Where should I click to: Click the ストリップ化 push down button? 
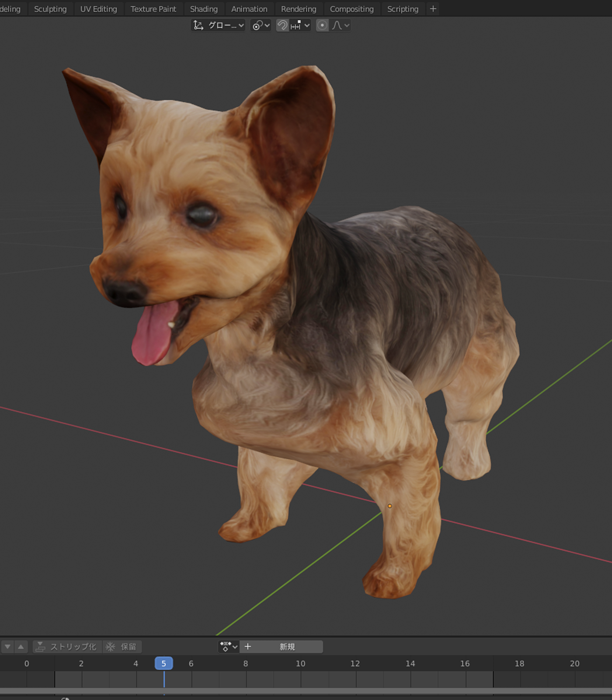click(67, 647)
